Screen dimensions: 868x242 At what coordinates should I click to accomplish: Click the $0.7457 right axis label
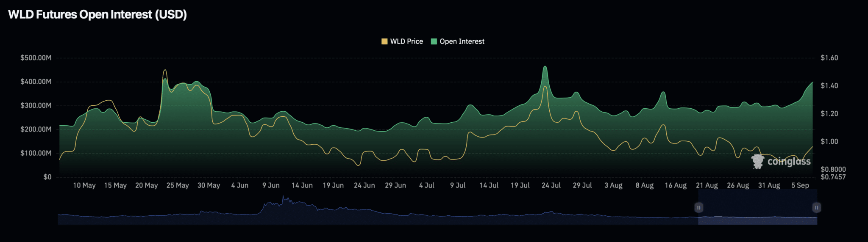tap(833, 177)
